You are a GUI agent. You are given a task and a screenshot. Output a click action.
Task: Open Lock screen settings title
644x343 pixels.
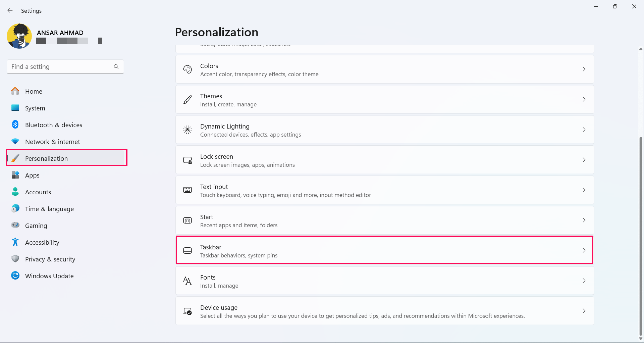pyautogui.click(x=217, y=156)
